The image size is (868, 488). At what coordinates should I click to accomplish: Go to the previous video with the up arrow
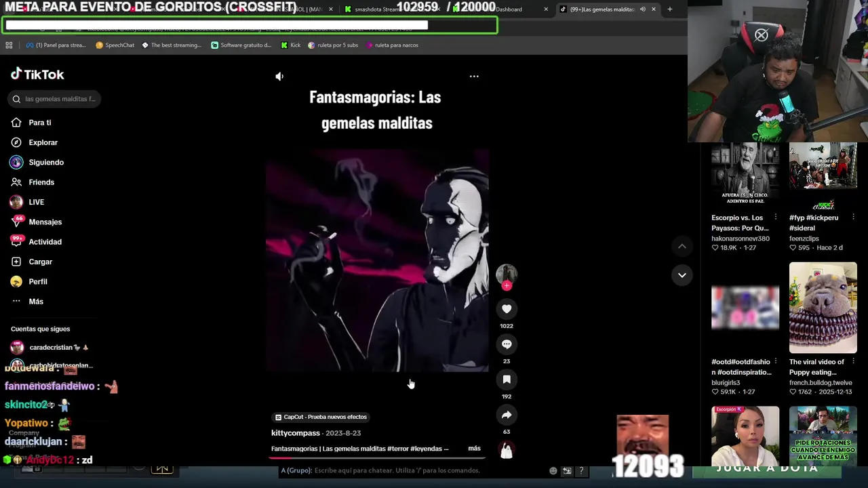pyautogui.click(x=682, y=247)
